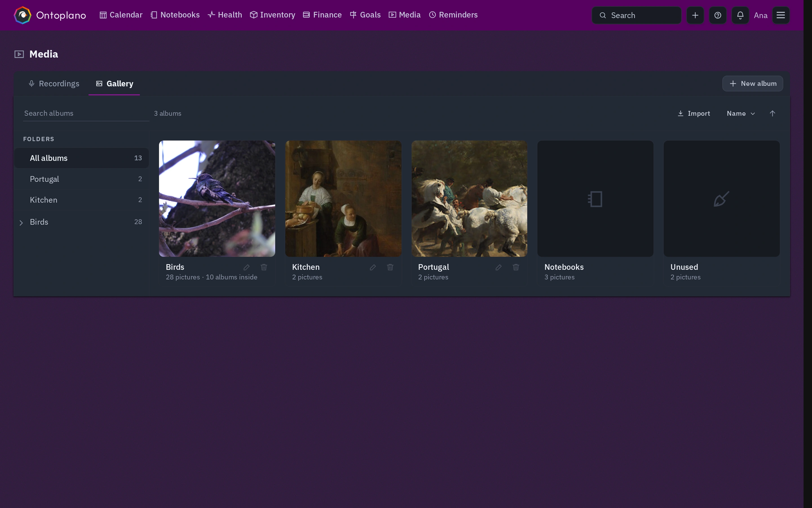Open Notebooks in the top navigation
The image size is (812, 508).
[175, 15]
